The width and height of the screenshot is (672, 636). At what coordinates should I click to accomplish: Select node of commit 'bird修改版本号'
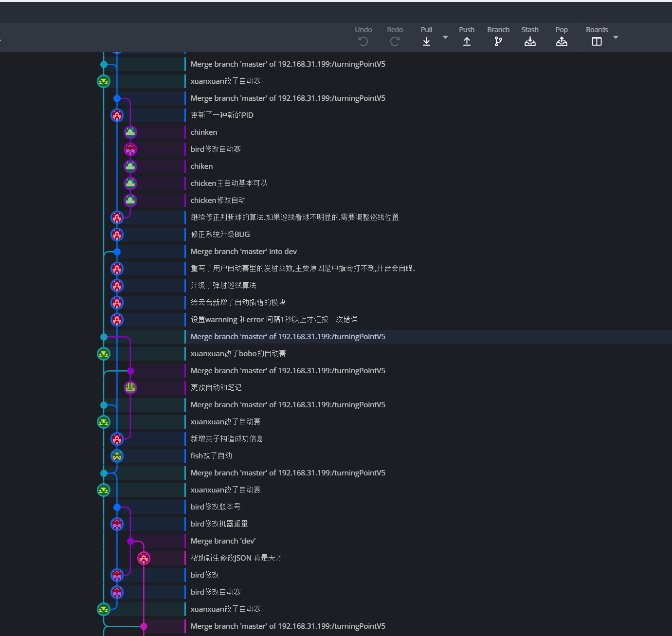(x=117, y=507)
